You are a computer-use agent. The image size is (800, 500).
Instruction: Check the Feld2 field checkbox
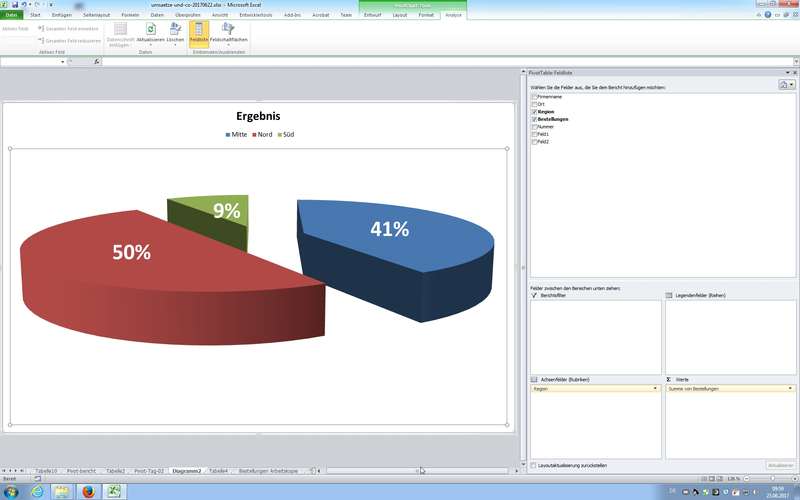pos(534,142)
